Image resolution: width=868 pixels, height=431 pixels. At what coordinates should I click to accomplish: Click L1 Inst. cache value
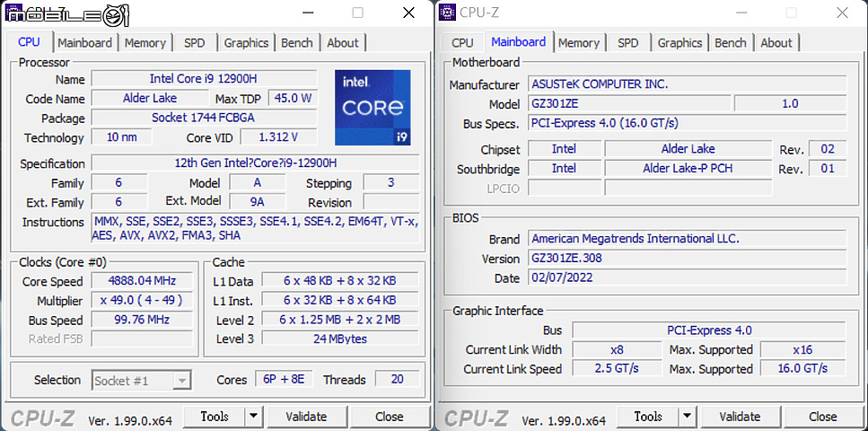(340, 300)
